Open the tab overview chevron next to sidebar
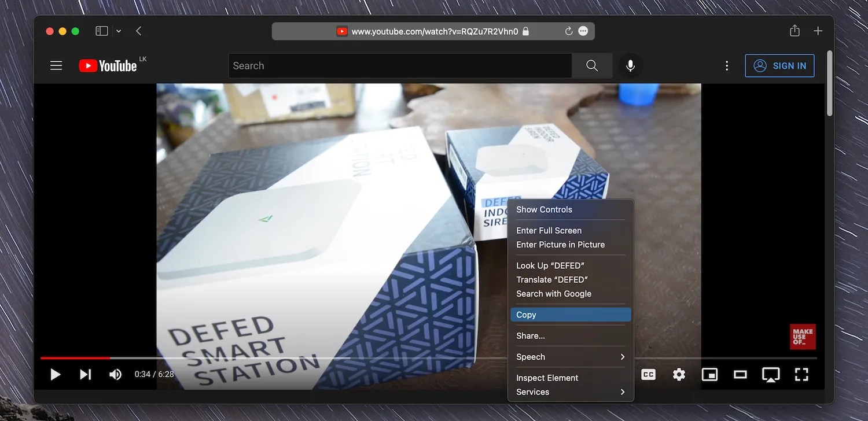This screenshot has height=421, width=868. click(119, 31)
